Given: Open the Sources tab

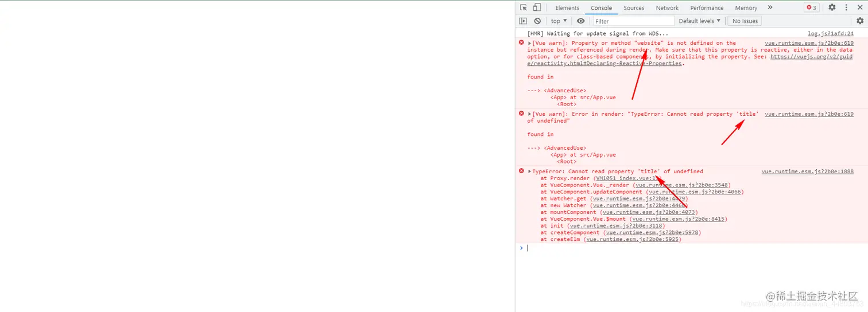Looking at the screenshot, I should pos(634,8).
